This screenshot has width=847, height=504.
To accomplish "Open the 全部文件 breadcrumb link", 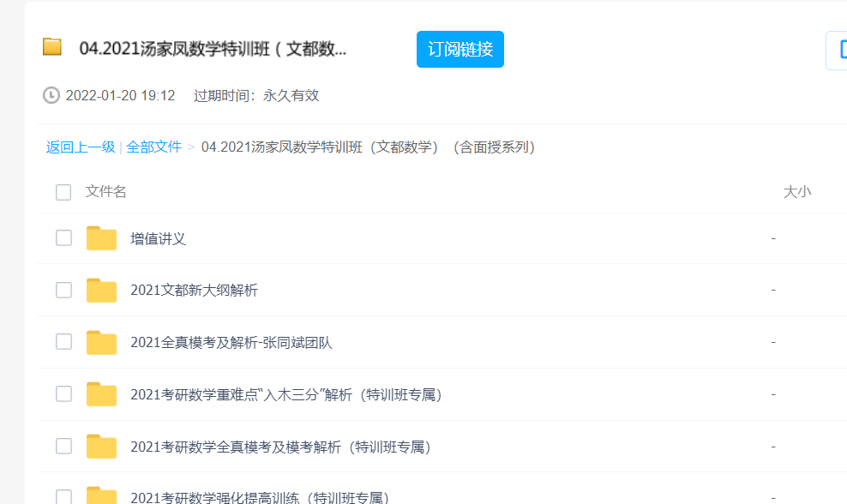I will point(153,147).
